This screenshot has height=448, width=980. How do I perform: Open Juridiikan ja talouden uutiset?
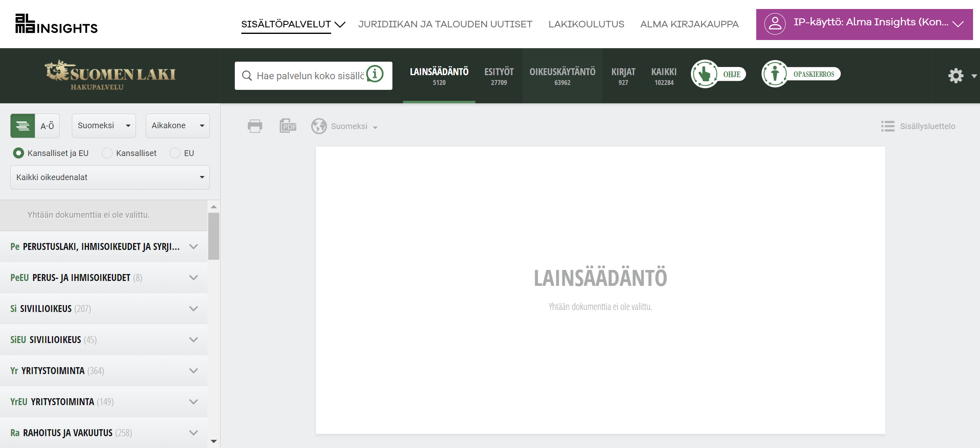[x=445, y=24]
